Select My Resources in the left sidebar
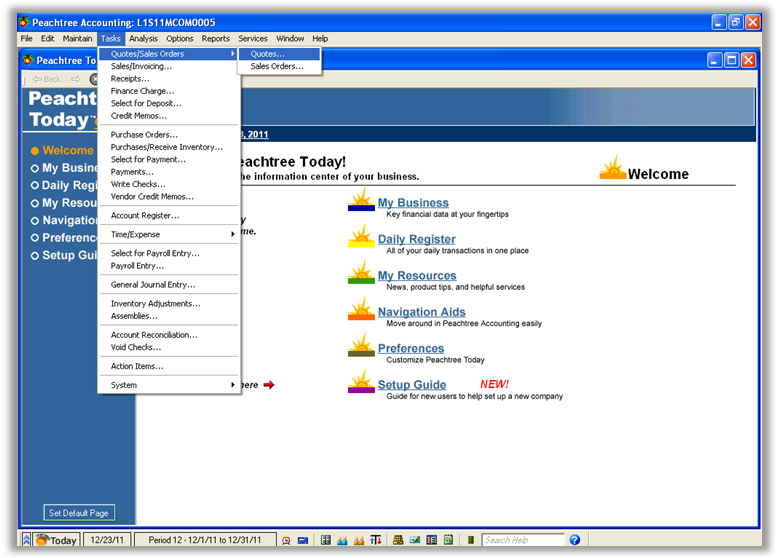The height and width of the screenshot is (558, 779). point(64,203)
